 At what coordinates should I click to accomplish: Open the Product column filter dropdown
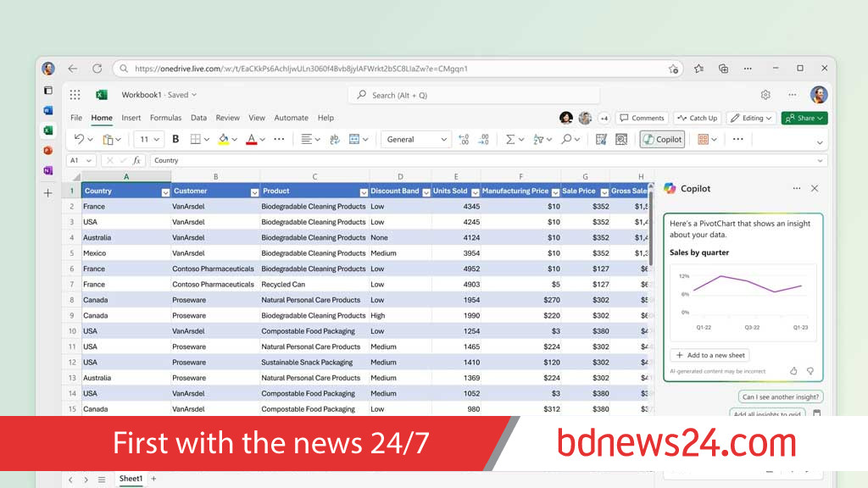(364, 192)
